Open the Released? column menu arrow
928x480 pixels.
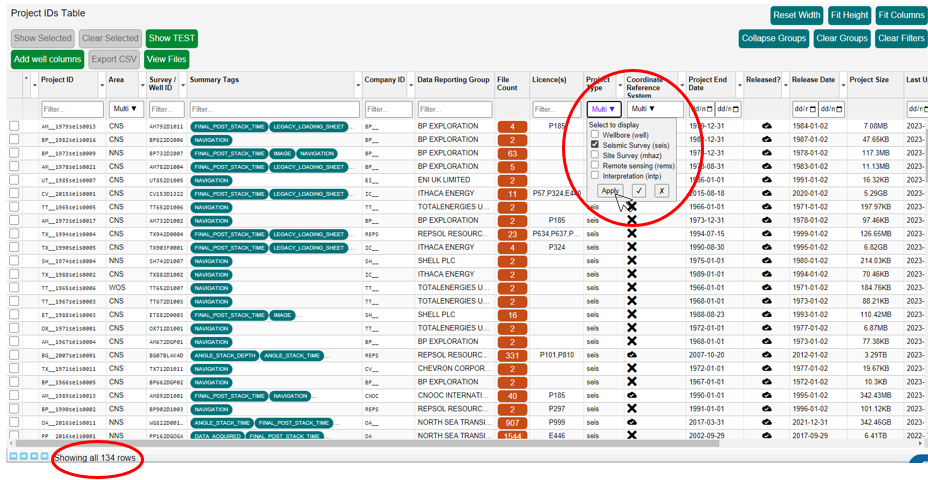pyautogui.click(x=785, y=86)
